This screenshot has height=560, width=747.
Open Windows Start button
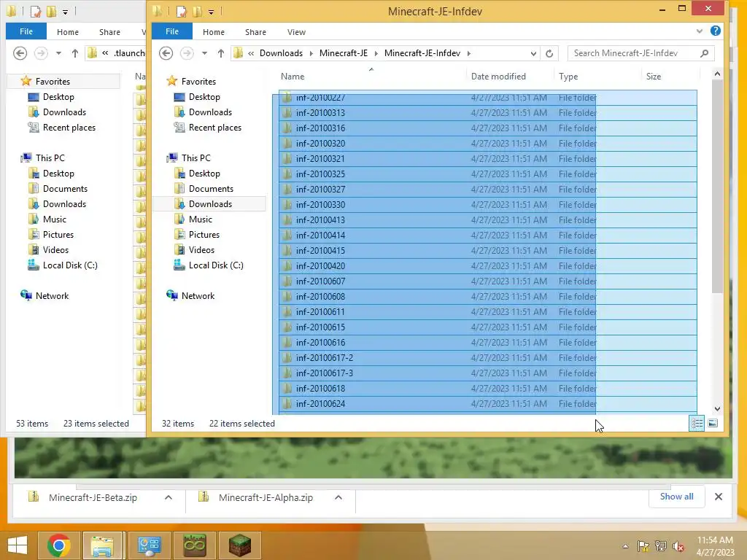tap(18, 545)
